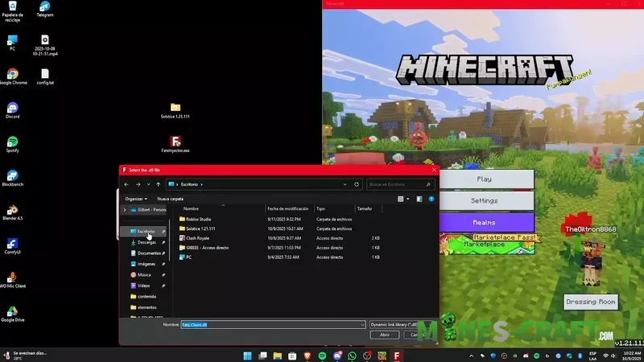This screenshot has width=644, height=362.
Task: Select Descargas in the navigation pane
Action: click(146, 242)
